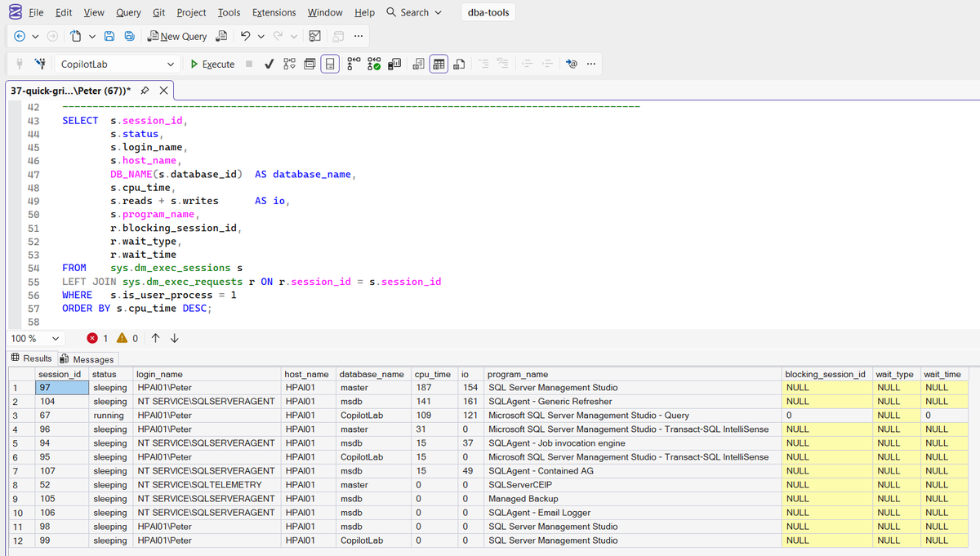Viewport: 980px width, 556px height.
Task: Click the checkbox chart icon before ellipsis in top toolbar
Action: 315,36
